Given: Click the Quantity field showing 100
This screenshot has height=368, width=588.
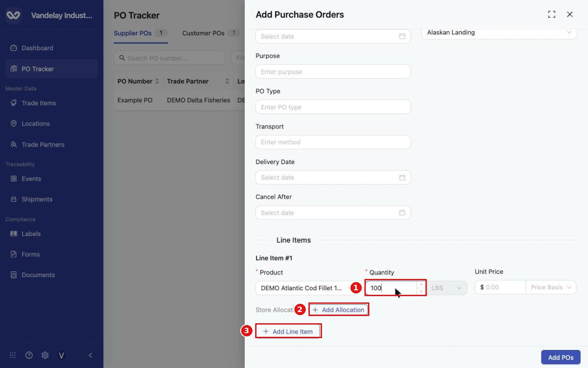Looking at the screenshot, I should pyautogui.click(x=391, y=288).
